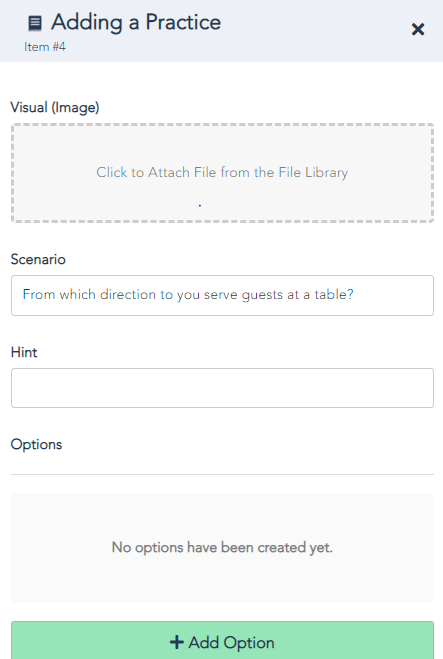Place cursor after 'table?' in Scenario text
Screen dimensions: 443x659
coord(355,295)
